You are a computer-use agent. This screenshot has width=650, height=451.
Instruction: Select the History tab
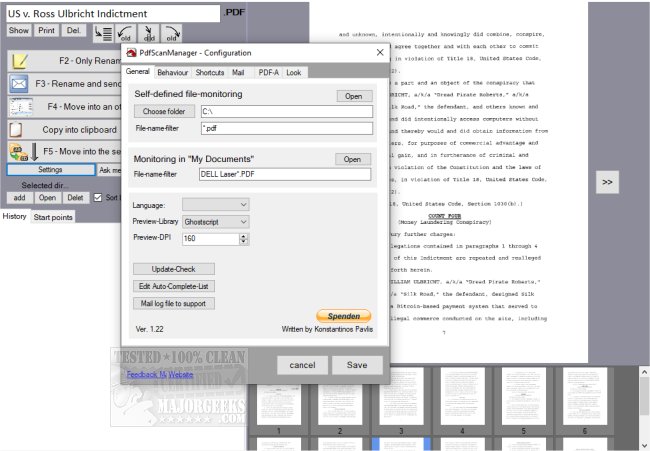[x=15, y=216]
